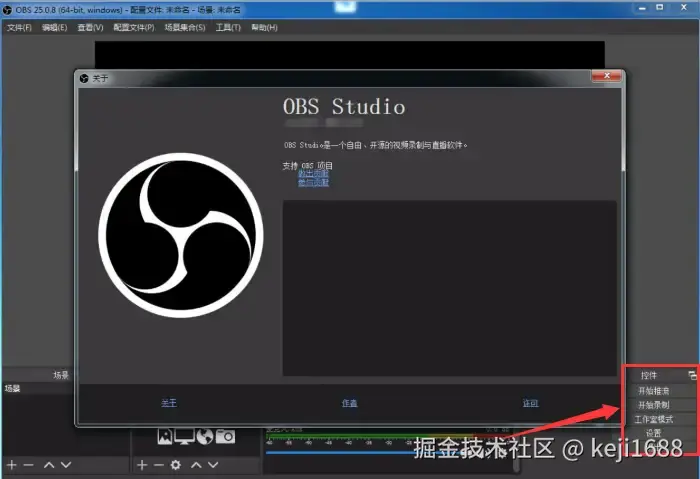This screenshot has width=700, height=479.
Task: Remove the selected source with minus icon
Action: click(158, 465)
